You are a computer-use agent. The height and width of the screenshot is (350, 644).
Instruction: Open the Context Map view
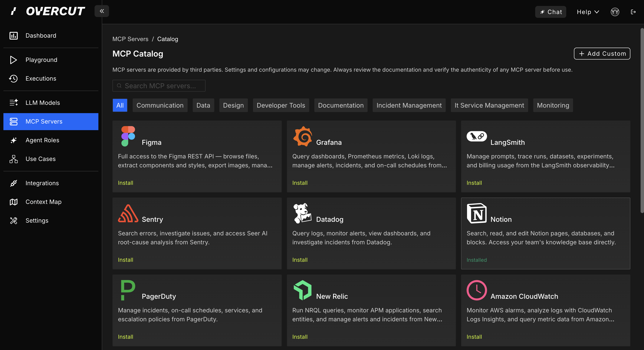pyautogui.click(x=43, y=202)
